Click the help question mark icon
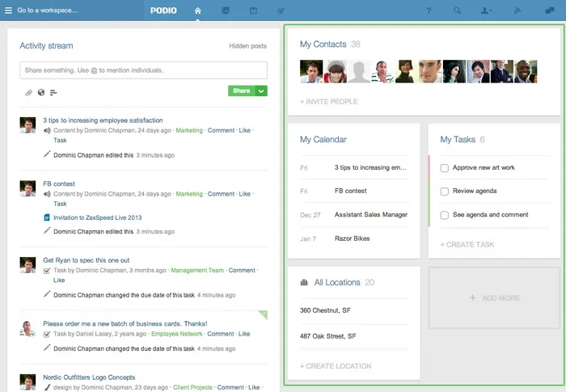This screenshot has width=566, height=392. [429, 11]
